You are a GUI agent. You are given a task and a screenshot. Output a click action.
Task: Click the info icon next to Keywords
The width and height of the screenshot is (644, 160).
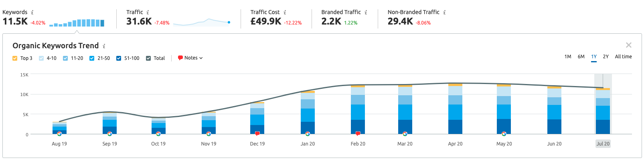(32, 12)
